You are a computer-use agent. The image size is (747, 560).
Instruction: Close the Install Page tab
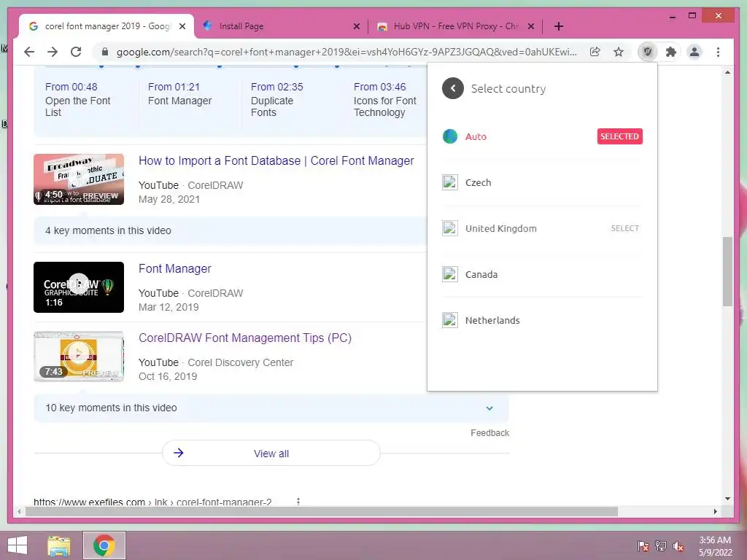click(356, 26)
